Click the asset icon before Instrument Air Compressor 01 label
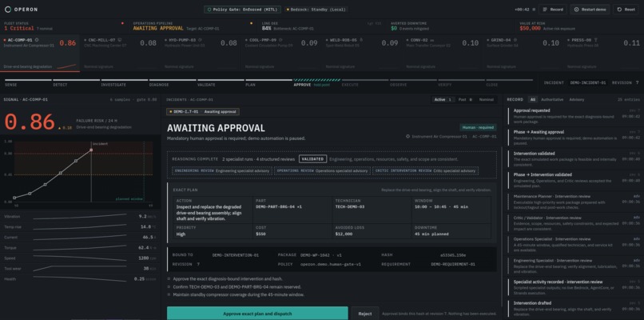 pos(407,136)
